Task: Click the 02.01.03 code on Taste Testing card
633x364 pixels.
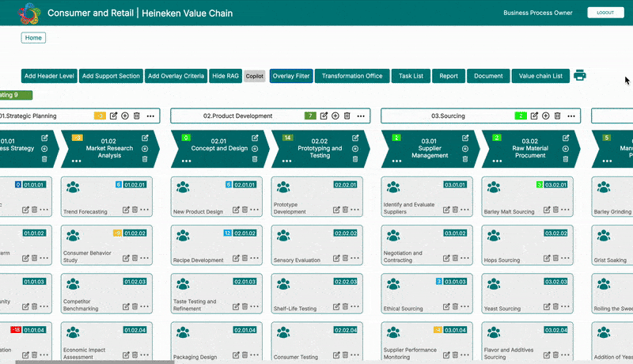Action: [x=244, y=282]
